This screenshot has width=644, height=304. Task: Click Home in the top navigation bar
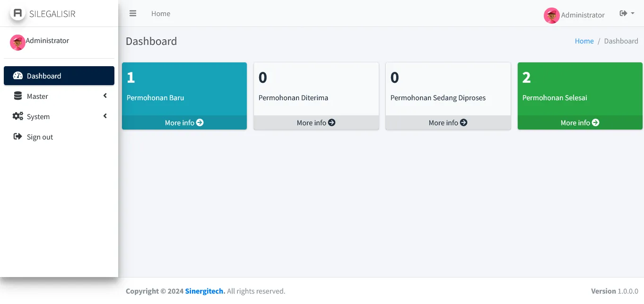(161, 14)
